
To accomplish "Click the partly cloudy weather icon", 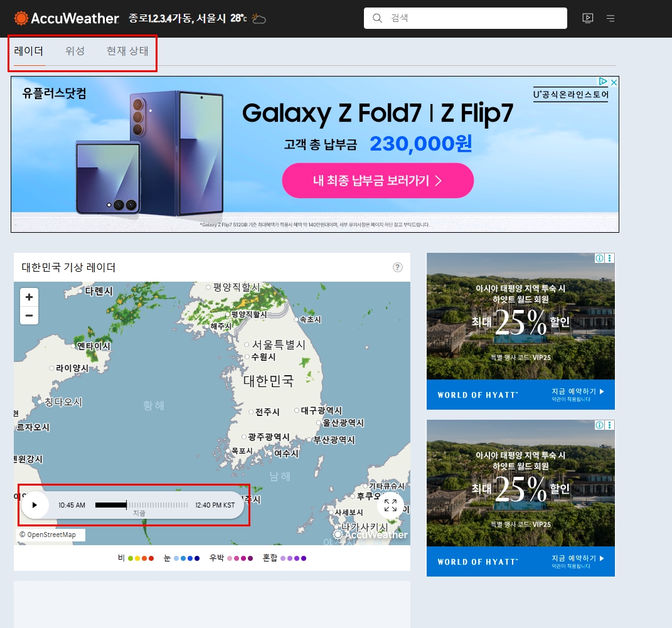I will pyautogui.click(x=259, y=18).
